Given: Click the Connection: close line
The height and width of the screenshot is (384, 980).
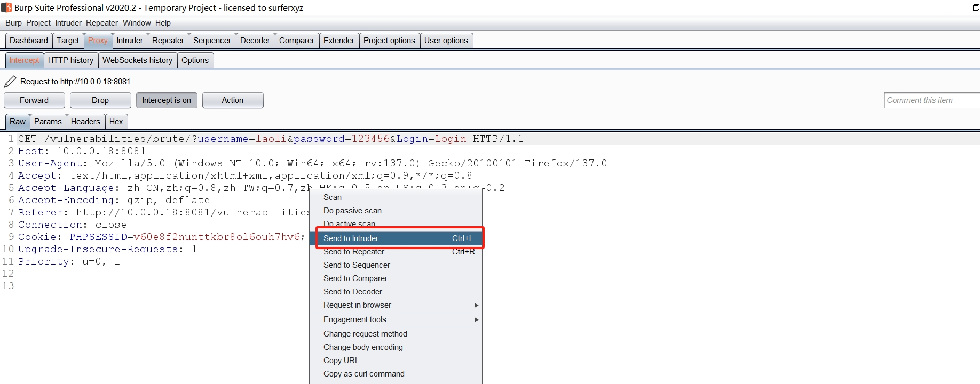Looking at the screenshot, I should pyautogui.click(x=72, y=225).
